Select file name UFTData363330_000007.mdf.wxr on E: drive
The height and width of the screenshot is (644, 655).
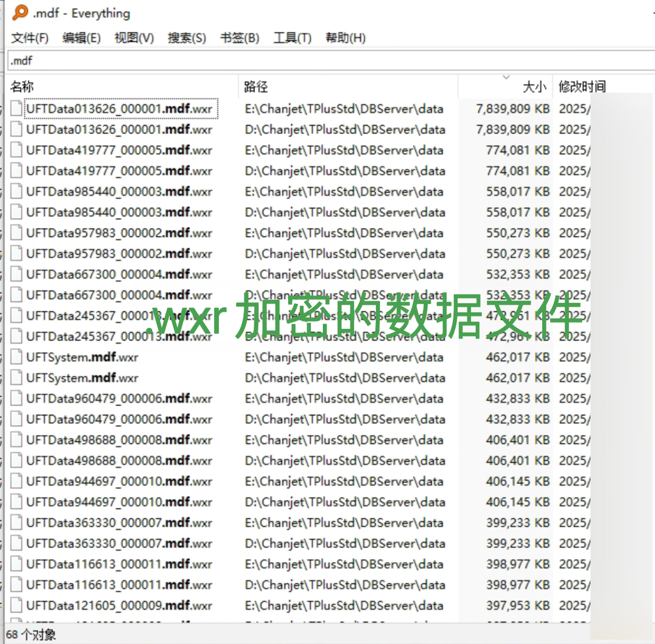point(119,523)
